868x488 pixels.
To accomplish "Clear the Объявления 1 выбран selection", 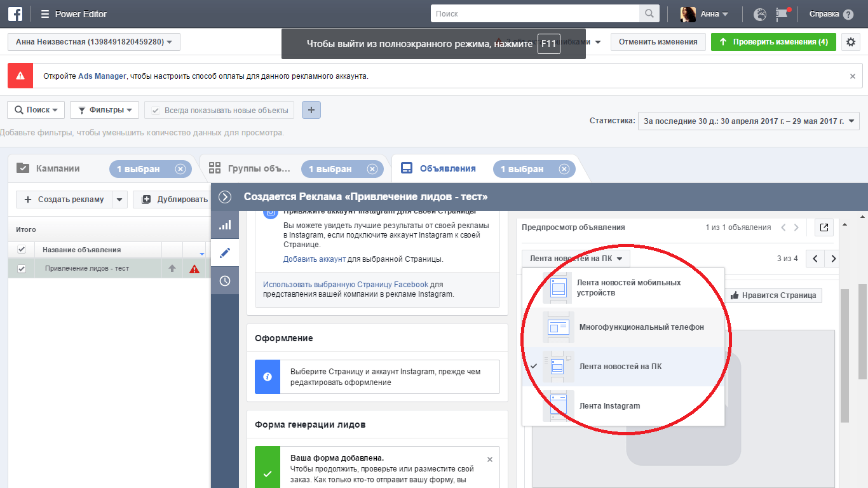I will tap(564, 169).
